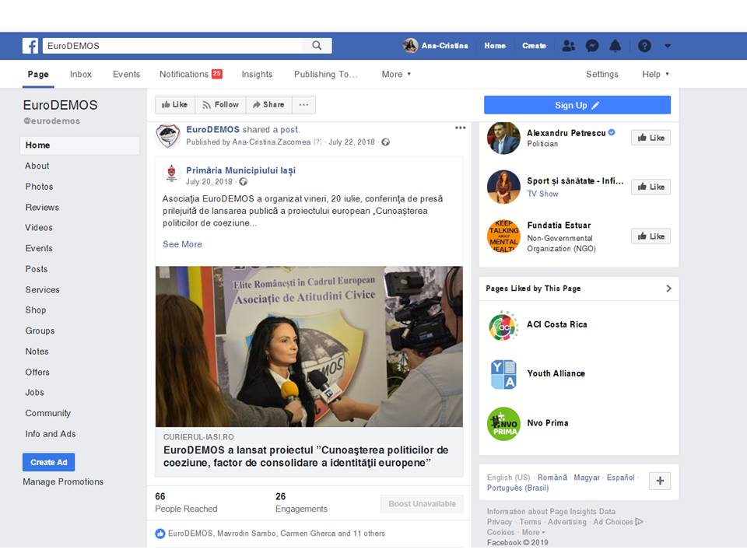Image resolution: width=747 pixels, height=560 pixels.
Task: Click the Sign Up button
Action: coord(577,105)
